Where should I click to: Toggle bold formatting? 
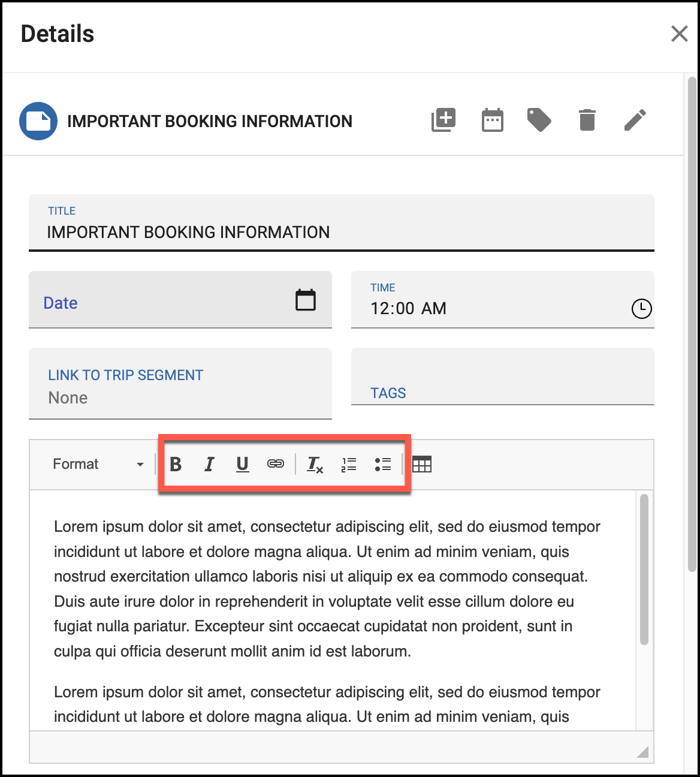pyautogui.click(x=176, y=464)
